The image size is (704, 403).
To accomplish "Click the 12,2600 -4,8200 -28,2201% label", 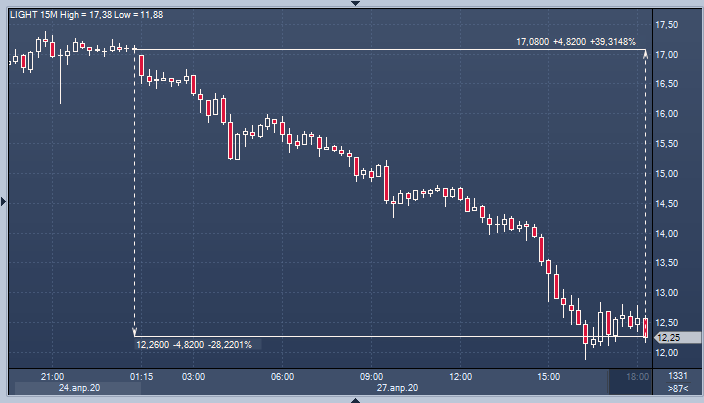I will tap(193, 344).
